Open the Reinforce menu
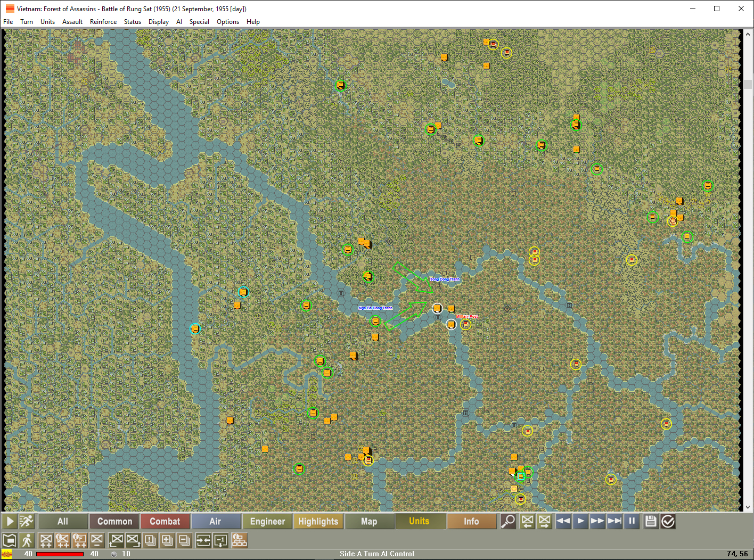This screenshot has height=560, width=754. click(x=103, y=22)
